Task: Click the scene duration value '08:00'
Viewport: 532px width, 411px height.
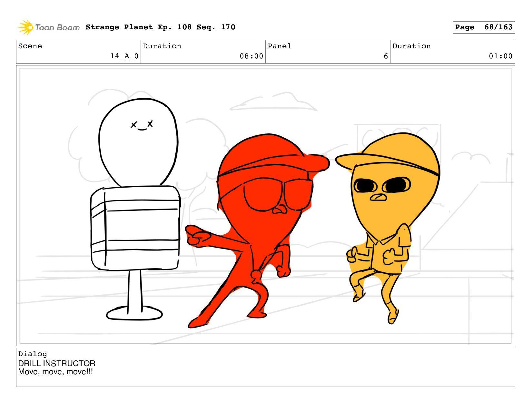Action: coord(251,56)
